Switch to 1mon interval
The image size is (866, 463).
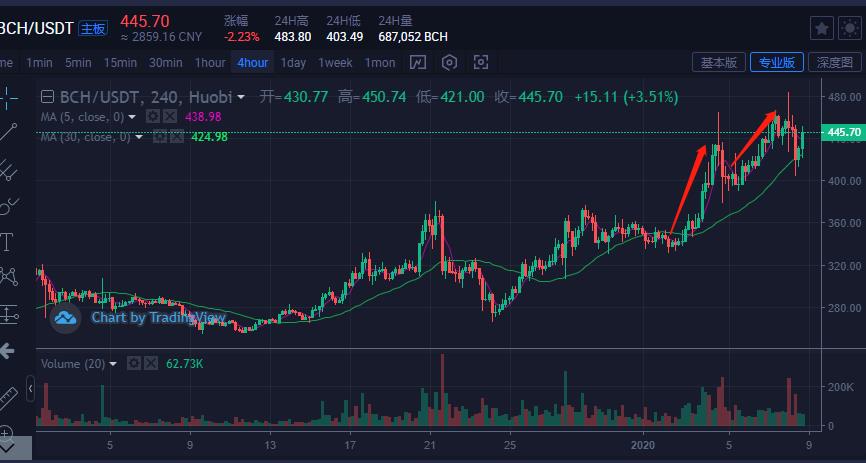point(379,63)
